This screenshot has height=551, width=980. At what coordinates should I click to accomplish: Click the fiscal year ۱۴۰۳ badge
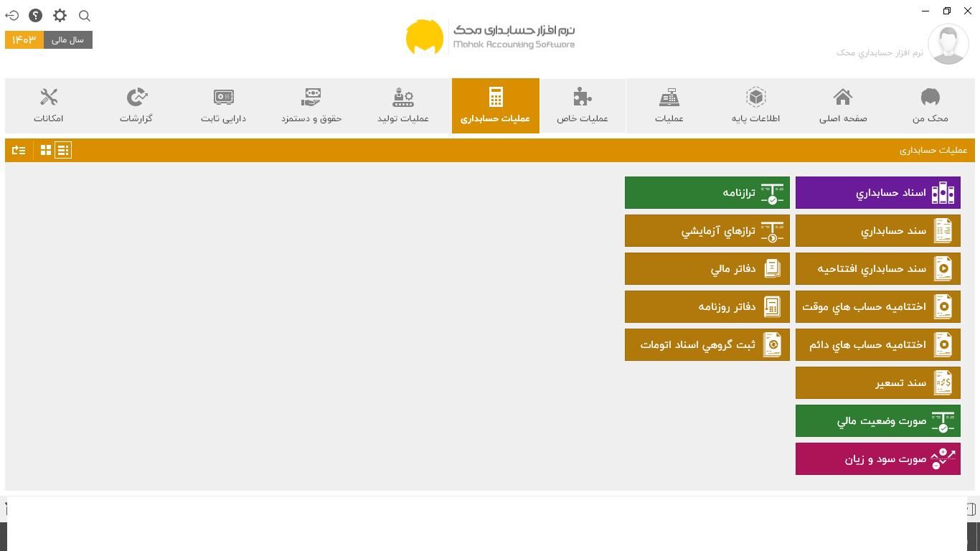tap(24, 39)
